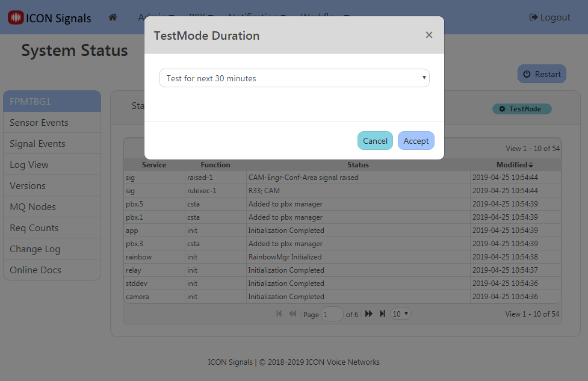Click the Req Counts sidebar link
588x381 pixels.
point(52,228)
